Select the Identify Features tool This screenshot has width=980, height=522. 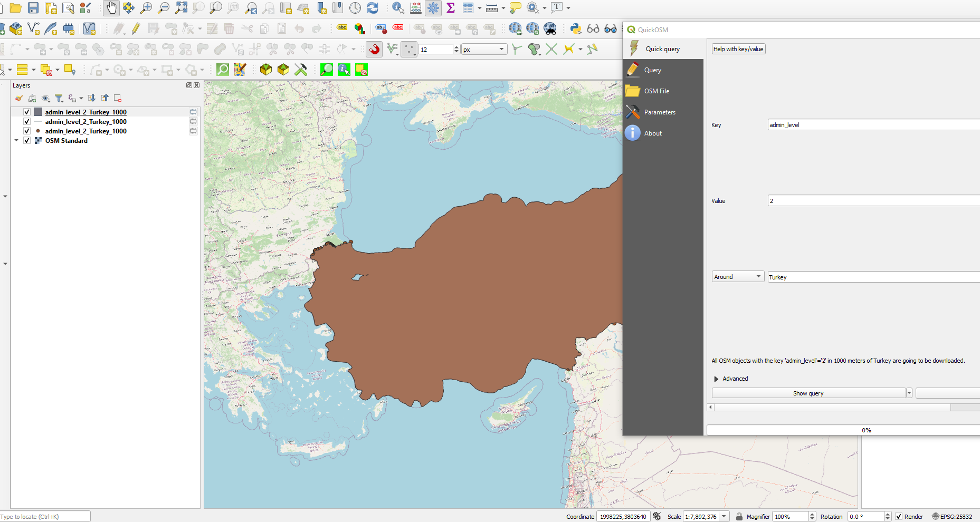[x=398, y=8]
